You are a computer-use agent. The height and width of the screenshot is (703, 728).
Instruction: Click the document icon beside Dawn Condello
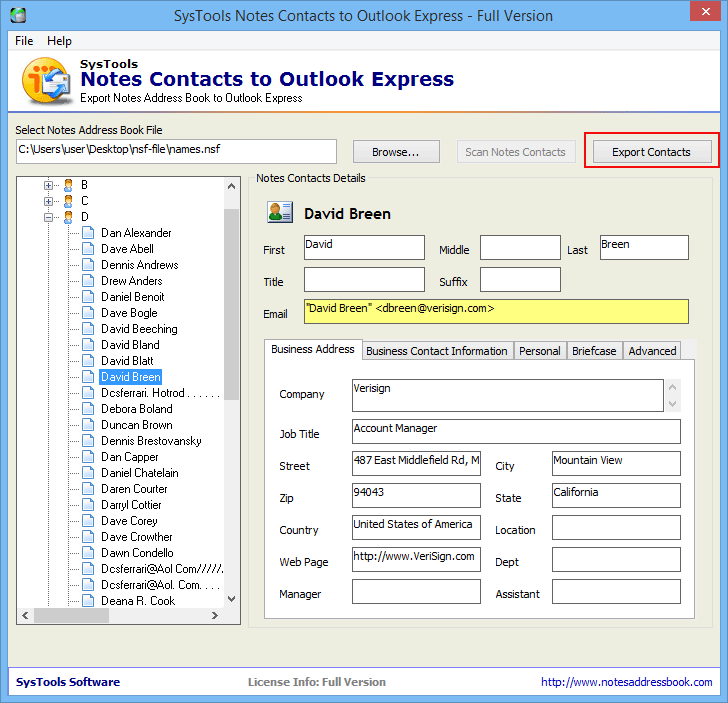(88, 553)
